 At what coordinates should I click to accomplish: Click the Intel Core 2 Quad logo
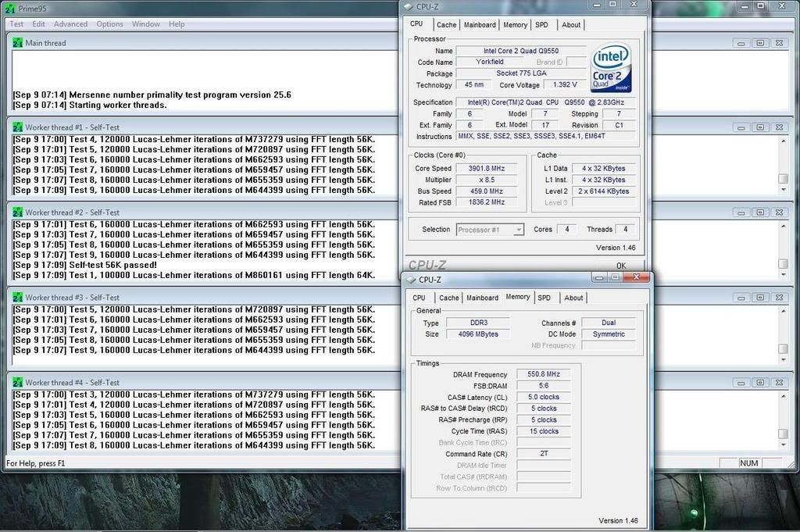[611, 68]
